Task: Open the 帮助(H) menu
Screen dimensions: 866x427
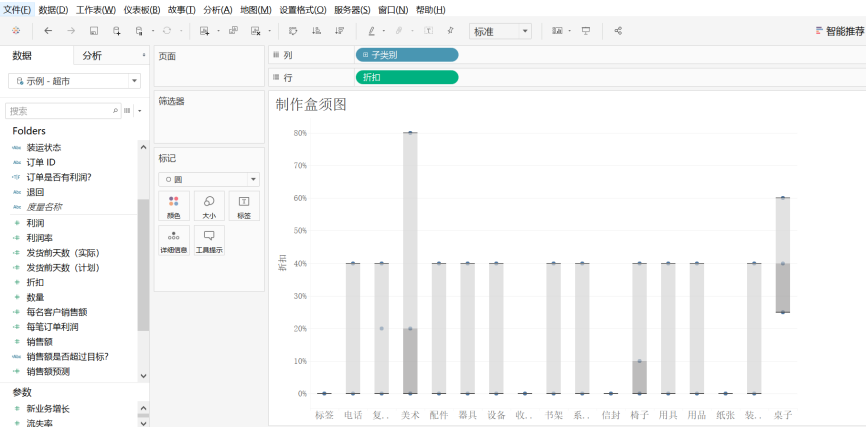Action: (x=431, y=10)
